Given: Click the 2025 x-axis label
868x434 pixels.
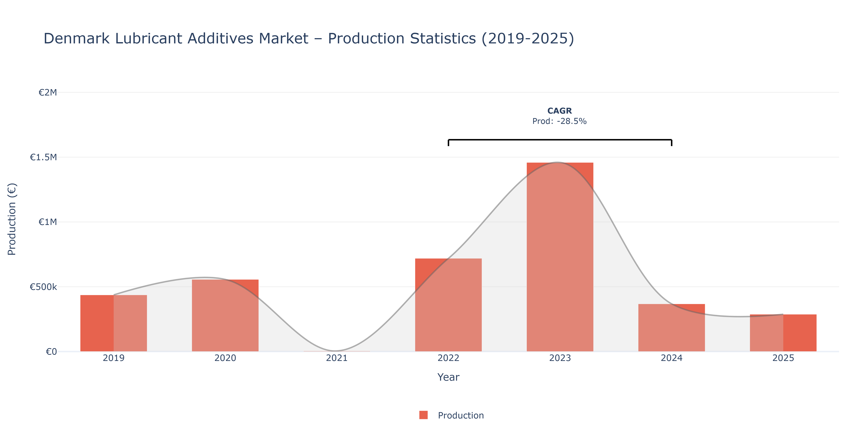Looking at the screenshot, I should (783, 358).
